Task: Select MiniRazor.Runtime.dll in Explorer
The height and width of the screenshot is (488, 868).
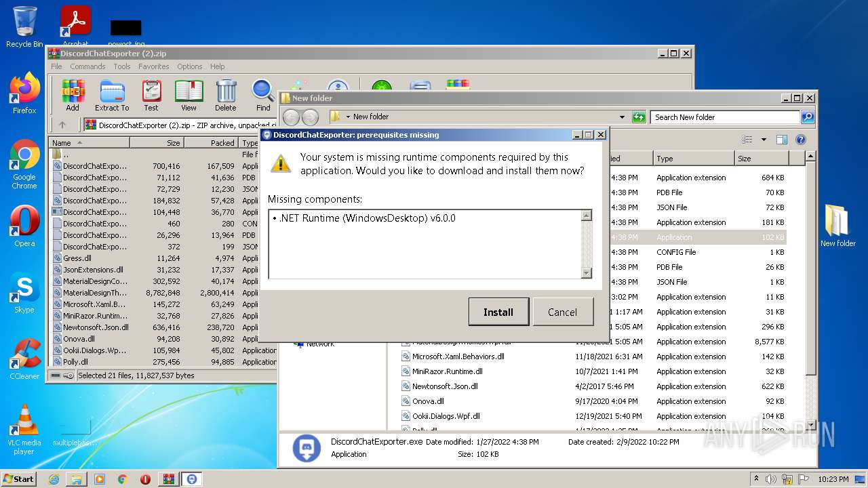Action: 447,371
